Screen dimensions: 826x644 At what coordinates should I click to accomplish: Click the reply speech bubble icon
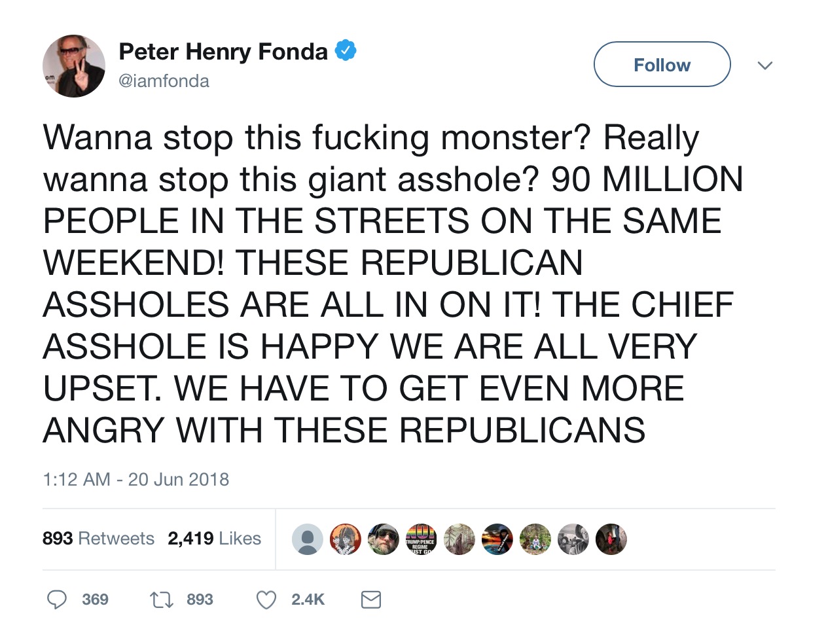(x=57, y=599)
